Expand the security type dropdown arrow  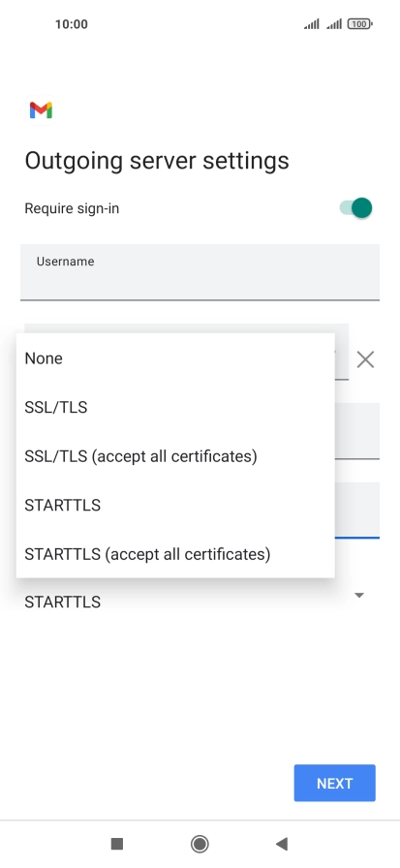click(359, 595)
